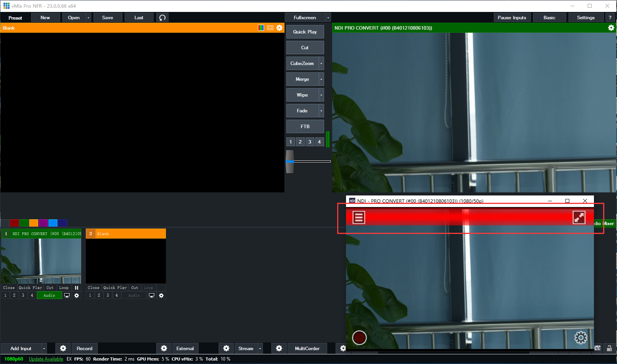Click snapshot camera icon at bottom right
Viewport: 617px width, 364px height.
point(597,348)
